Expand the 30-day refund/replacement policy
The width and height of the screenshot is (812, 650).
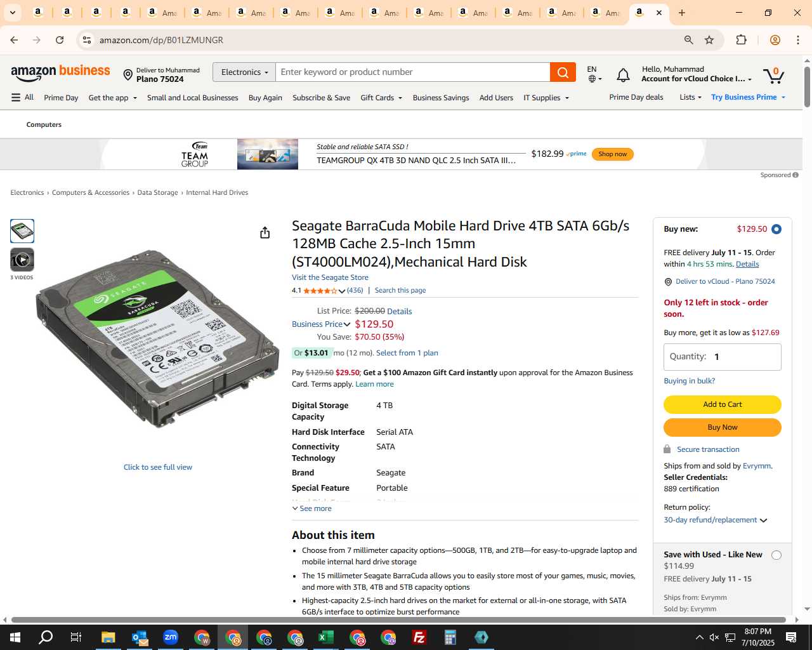[716, 520]
